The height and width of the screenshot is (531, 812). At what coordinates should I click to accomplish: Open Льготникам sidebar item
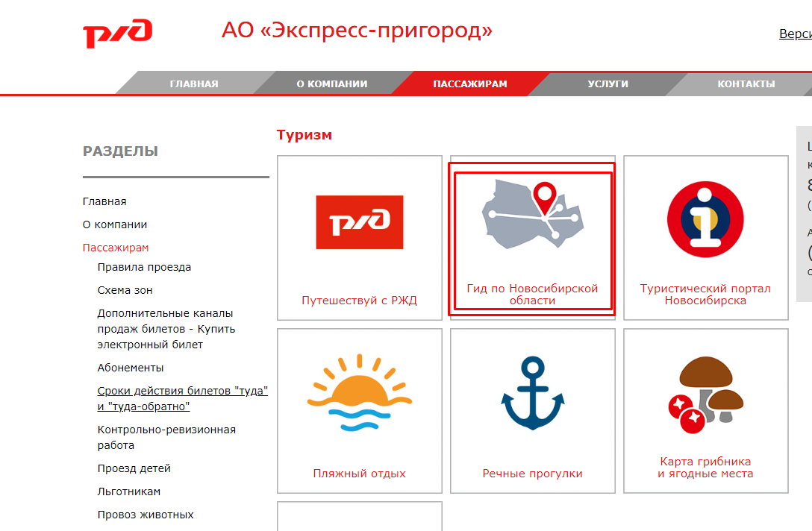pyautogui.click(x=129, y=491)
